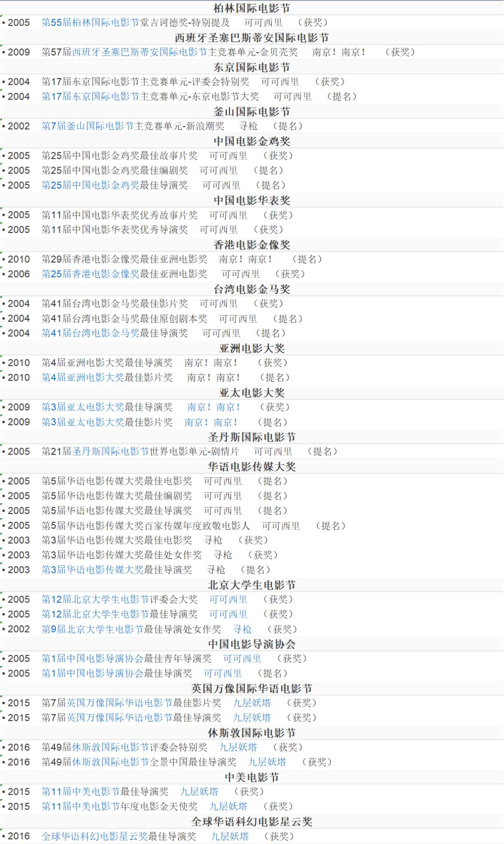Open 可可西里 link in 中国电影导演协会最佳导演奖 row
The image size is (504, 844).
tap(223, 674)
